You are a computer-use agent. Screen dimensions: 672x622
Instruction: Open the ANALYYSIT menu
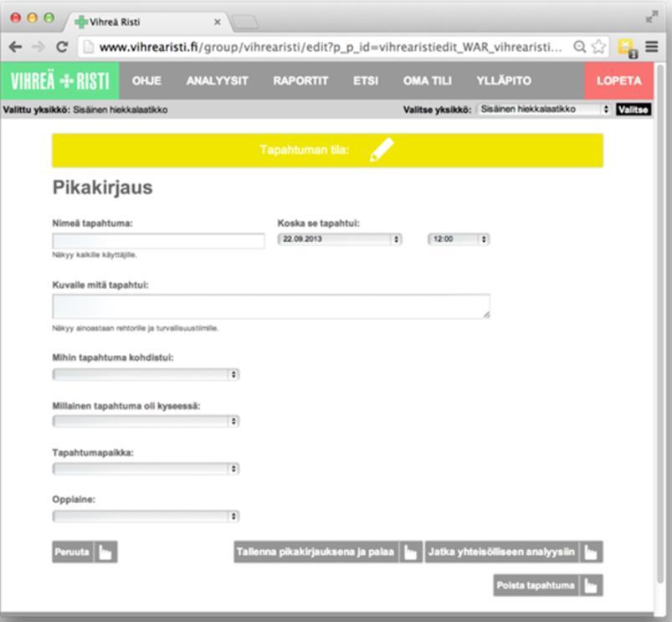click(x=218, y=80)
